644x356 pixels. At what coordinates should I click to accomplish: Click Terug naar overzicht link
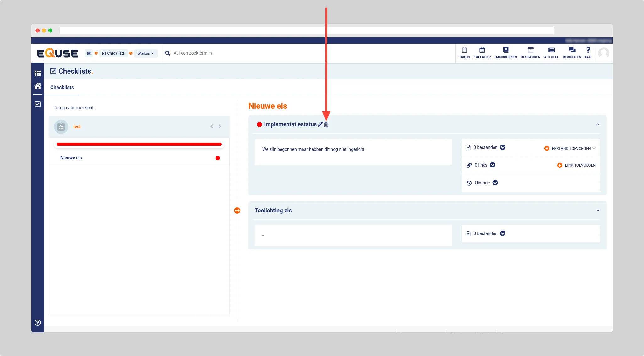[x=74, y=108]
